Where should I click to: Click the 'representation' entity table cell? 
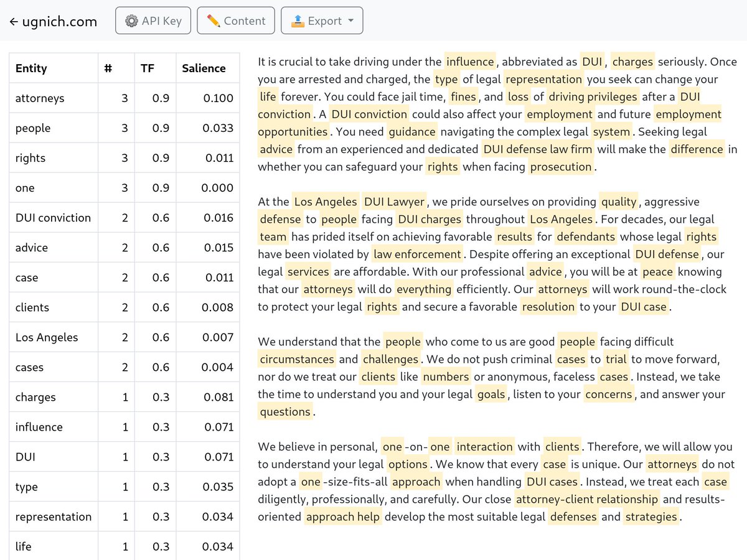pyautogui.click(x=54, y=516)
